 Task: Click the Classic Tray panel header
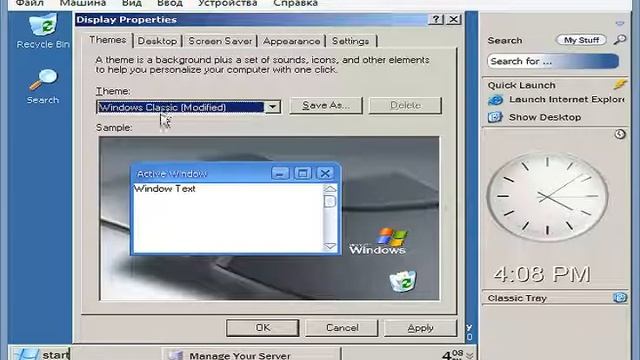pos(554,298)
